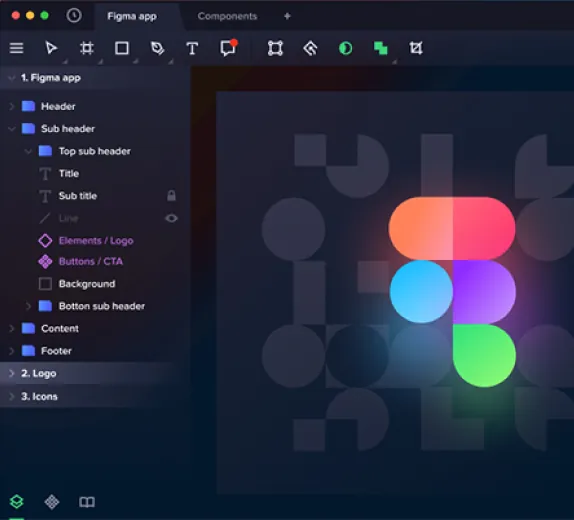Expand the Header layer group

point(12,106)
